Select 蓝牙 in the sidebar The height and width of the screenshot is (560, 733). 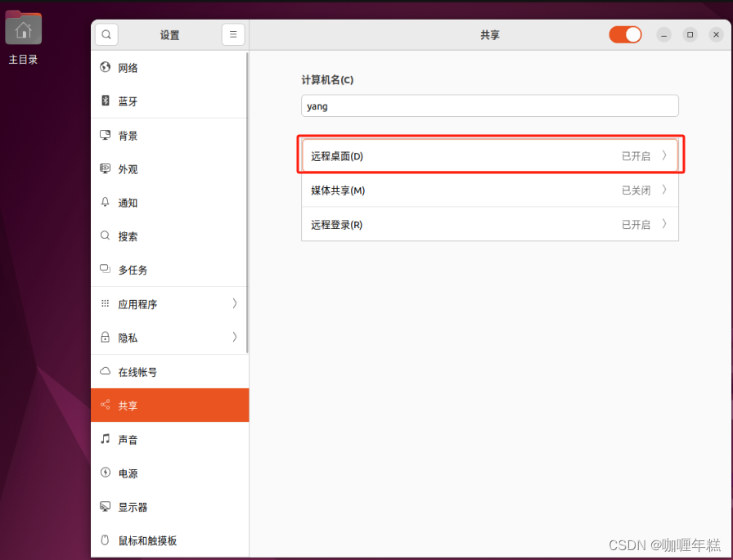click(169, 101)
